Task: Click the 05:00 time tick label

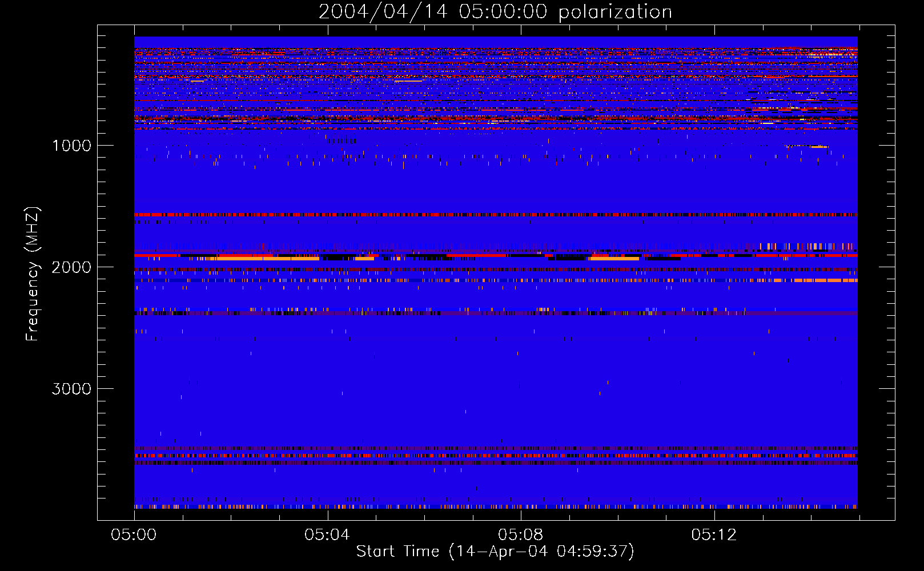Action: (x=134, y=535)
